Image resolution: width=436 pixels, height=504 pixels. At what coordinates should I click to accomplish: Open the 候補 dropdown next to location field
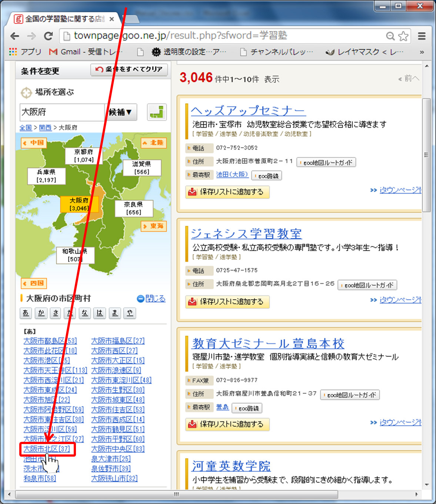point(121,112)
